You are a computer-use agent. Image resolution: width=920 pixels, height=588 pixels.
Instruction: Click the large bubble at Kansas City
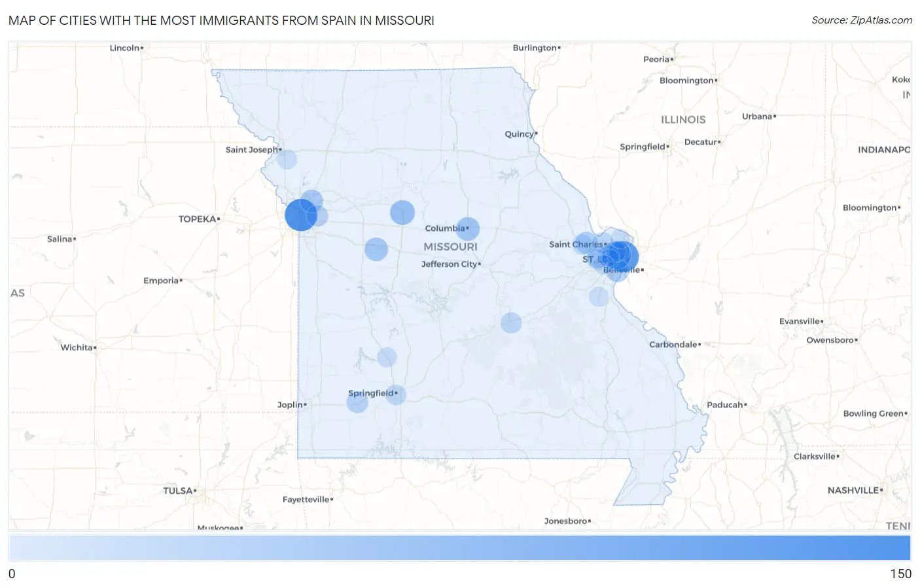click(x=301, y=215)
